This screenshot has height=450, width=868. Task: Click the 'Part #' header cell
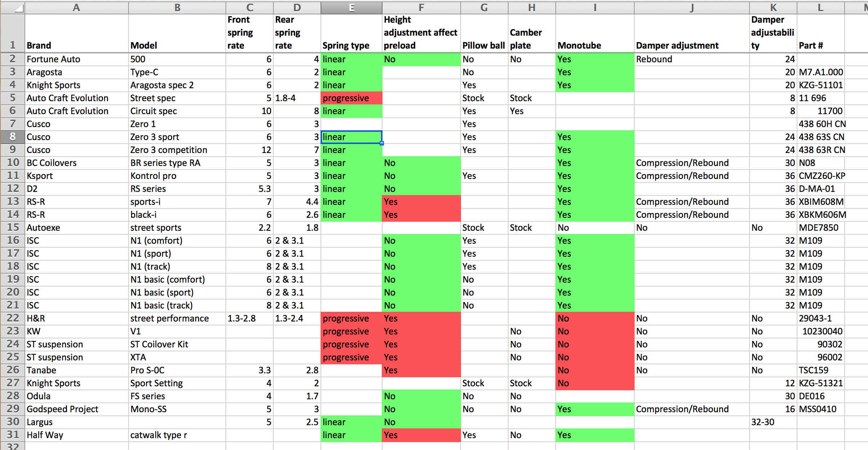pyautogui.click(x=820, y=33)
